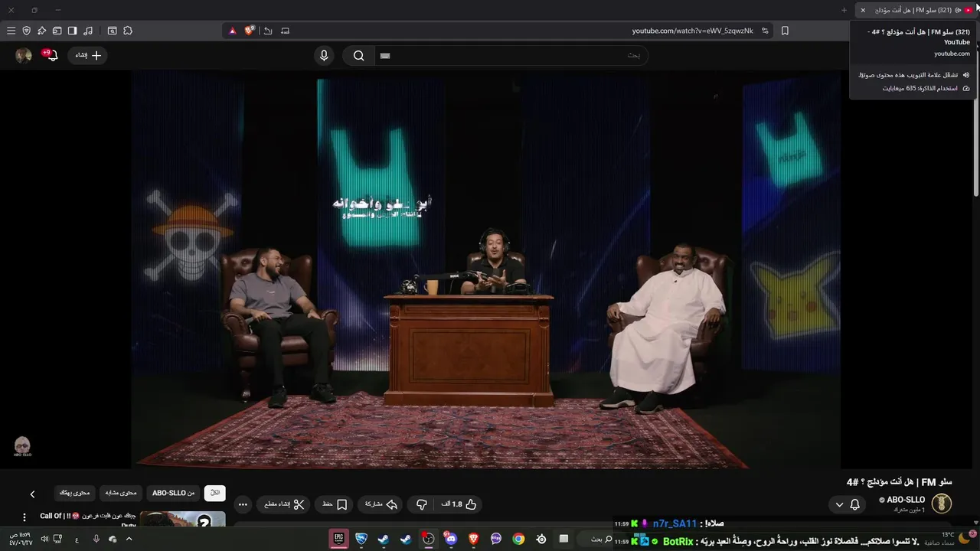980x551 pixels.
Task: Open the browser hamburger menu
Action: 11,31
